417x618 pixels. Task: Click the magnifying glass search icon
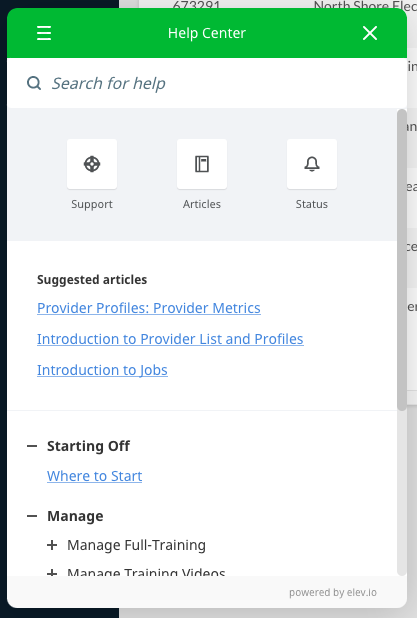[x=34, y=83]
